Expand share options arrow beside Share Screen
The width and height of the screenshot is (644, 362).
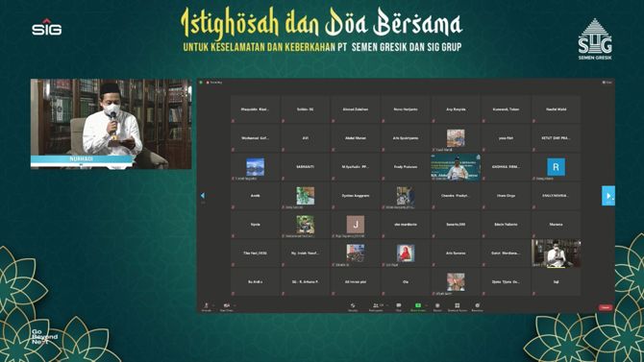(427, 305)
